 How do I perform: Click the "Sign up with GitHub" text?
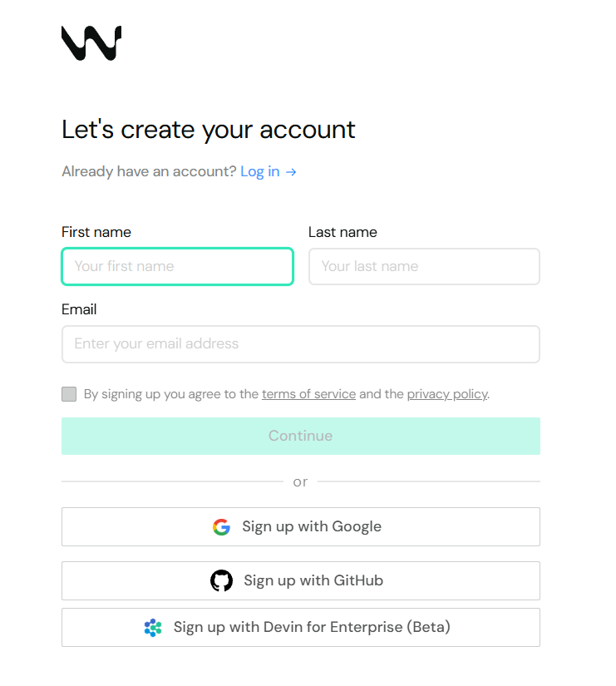click(313, 580)
